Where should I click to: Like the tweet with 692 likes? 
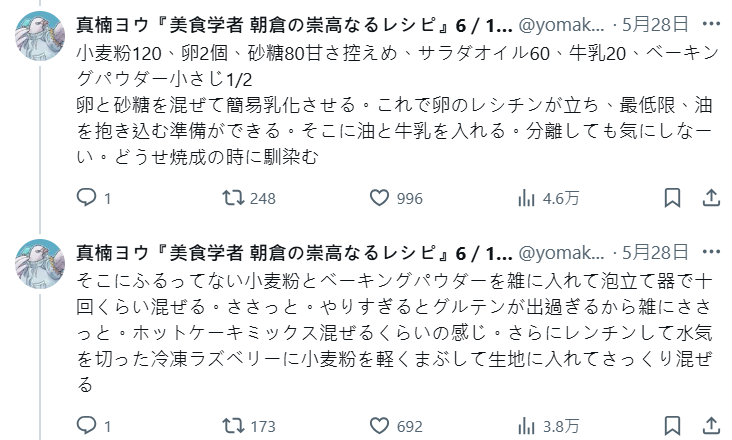click(x=379, y=426)
